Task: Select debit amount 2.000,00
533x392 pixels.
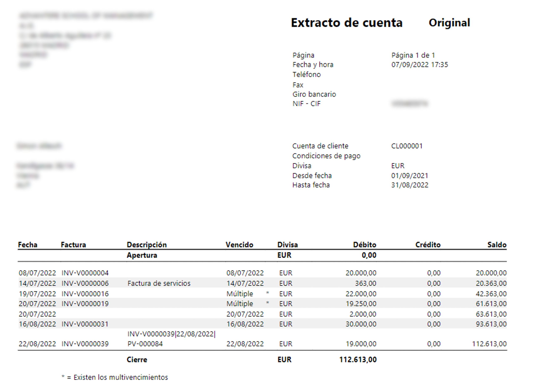Action: click(363, 314)
